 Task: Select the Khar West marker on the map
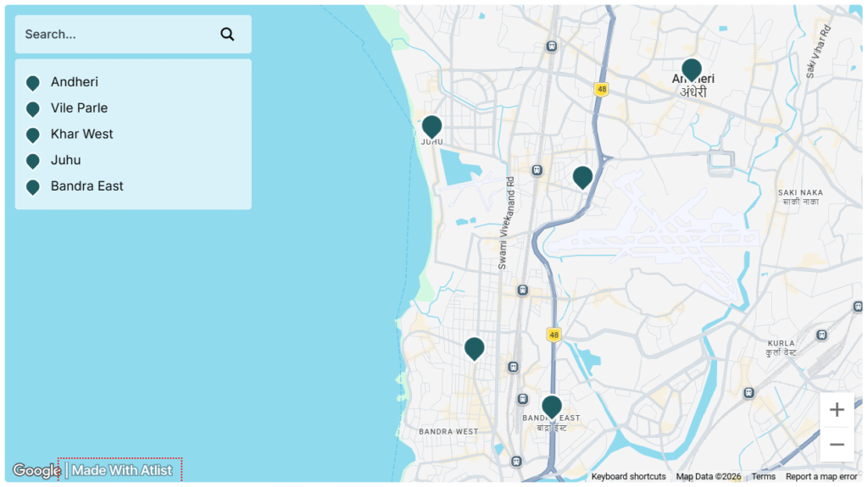(x=474, y=347)
